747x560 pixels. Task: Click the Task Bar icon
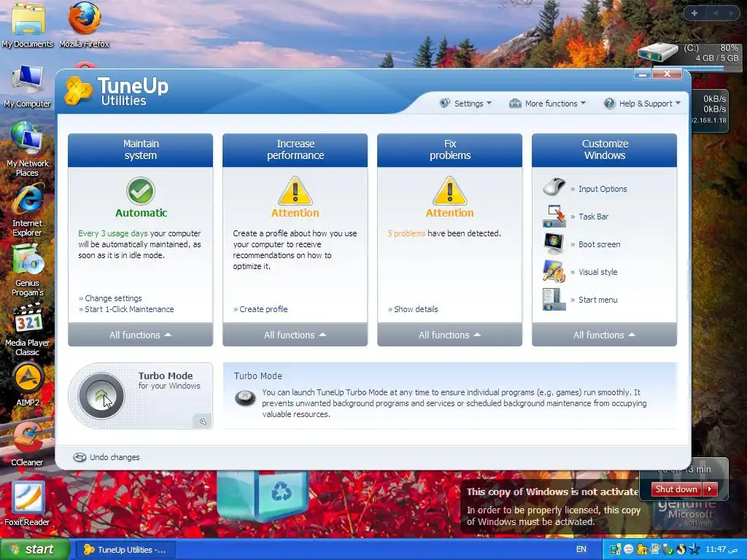[x=554, y=216]
